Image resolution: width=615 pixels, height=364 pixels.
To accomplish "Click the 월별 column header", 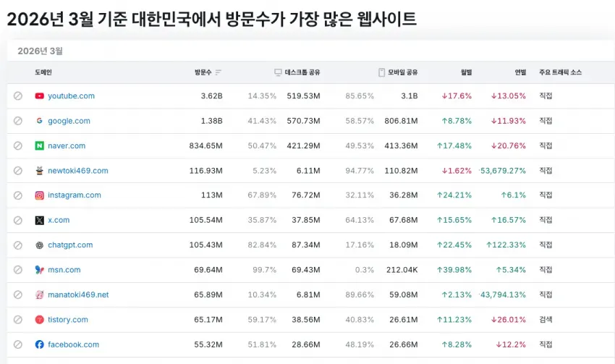I will tap(467, 72).
